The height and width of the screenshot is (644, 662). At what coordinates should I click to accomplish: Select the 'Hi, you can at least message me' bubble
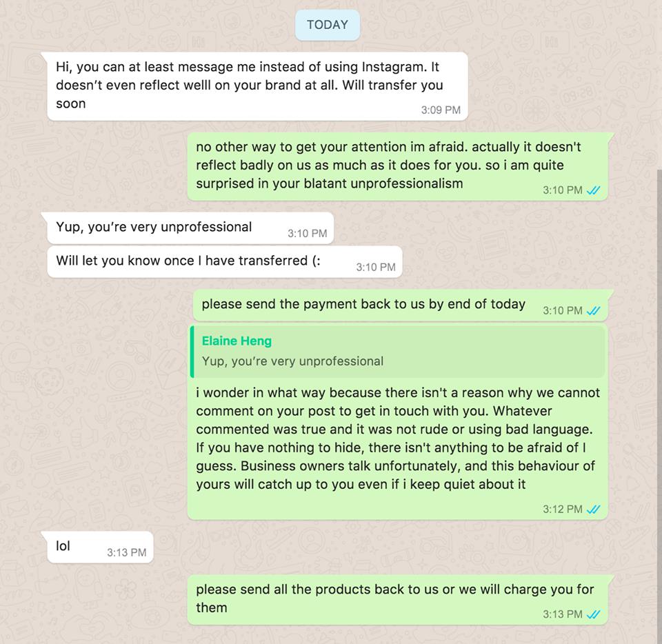coord(257,86)
